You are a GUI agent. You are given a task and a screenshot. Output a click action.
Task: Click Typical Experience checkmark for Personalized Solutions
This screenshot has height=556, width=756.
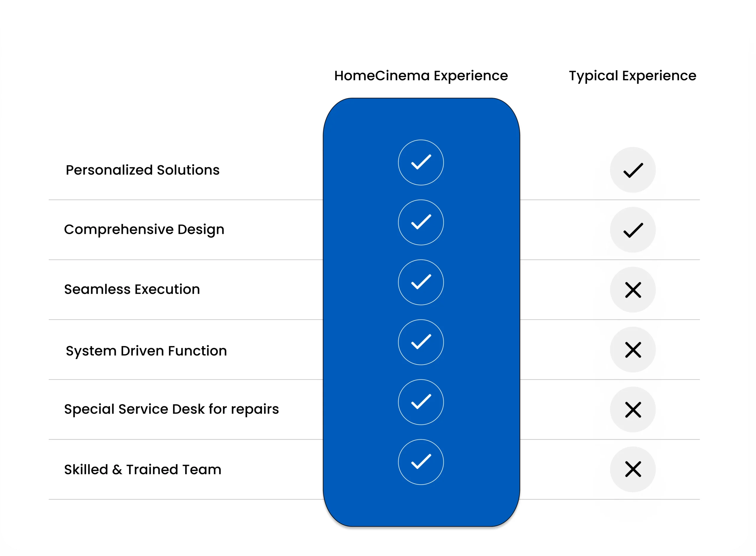point(633,170)
